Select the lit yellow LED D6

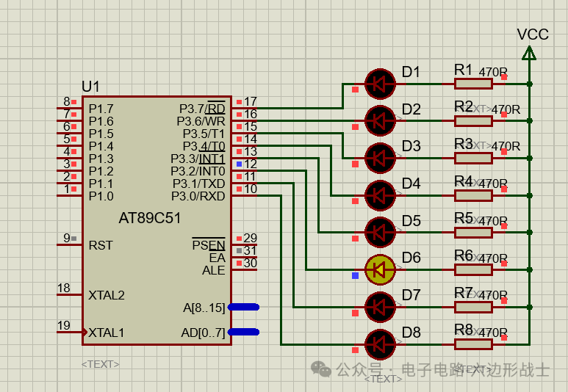(x=380, y=269)
